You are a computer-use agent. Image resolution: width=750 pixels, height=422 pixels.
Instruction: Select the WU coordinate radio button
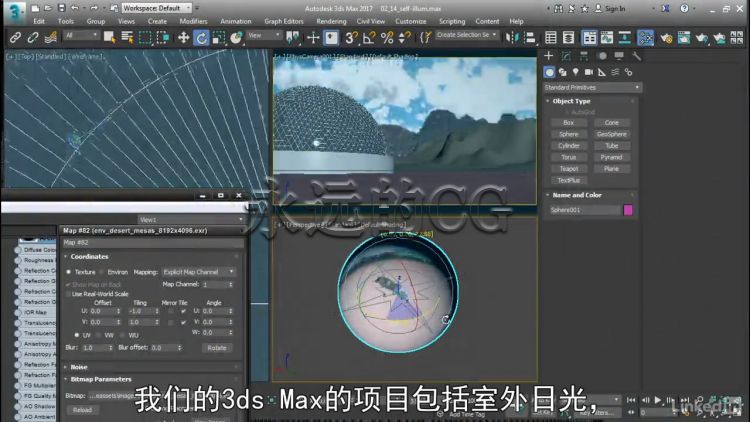coord(122,335)
